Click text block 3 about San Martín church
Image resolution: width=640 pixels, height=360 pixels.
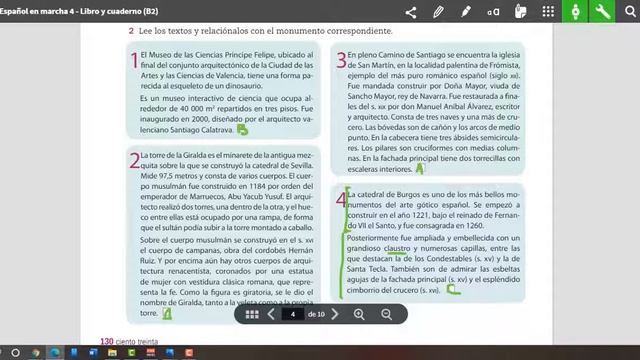427,109
